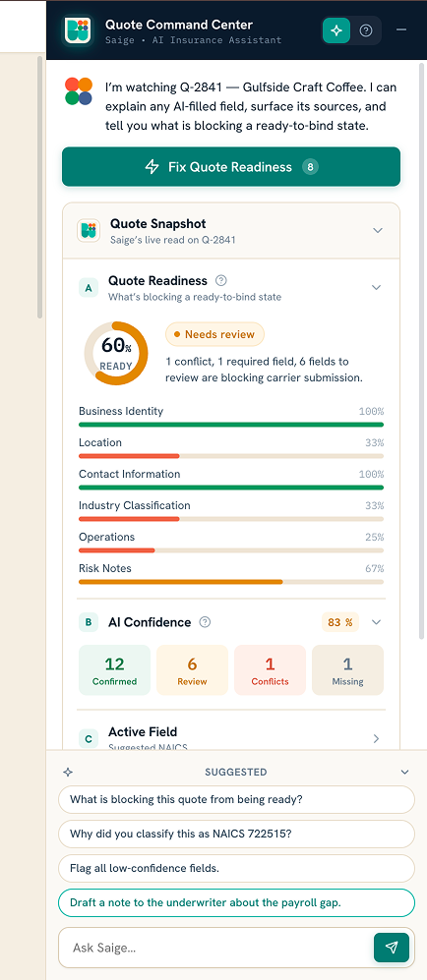Choose 'Flag all low-confidence fields' suggestion

coord(236,868)
